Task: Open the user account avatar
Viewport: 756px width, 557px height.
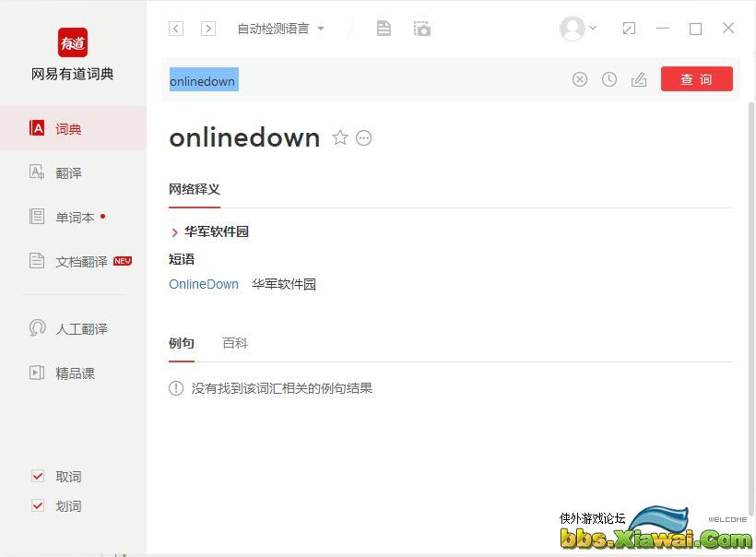Action: pyautogui.click(x=572, y=29)
